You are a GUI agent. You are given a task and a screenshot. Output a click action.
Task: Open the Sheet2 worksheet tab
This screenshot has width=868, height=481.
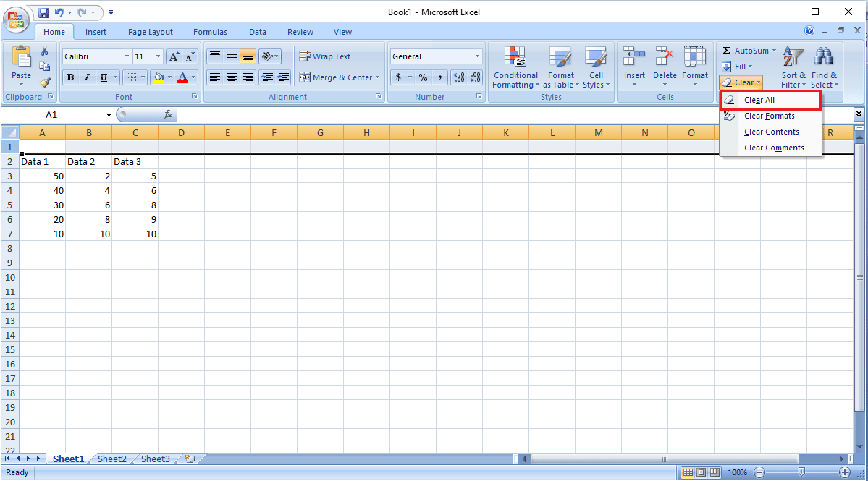(x=111, y=459)
